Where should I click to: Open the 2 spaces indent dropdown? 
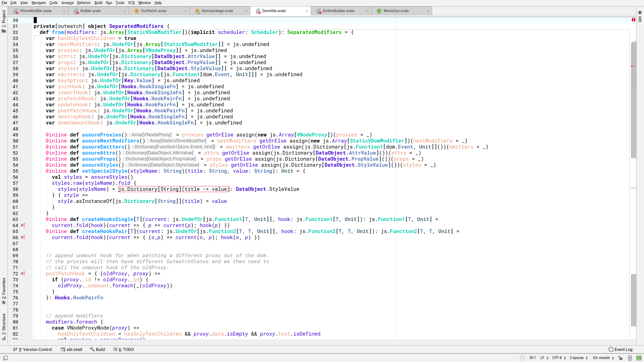(x=578, y=358)
